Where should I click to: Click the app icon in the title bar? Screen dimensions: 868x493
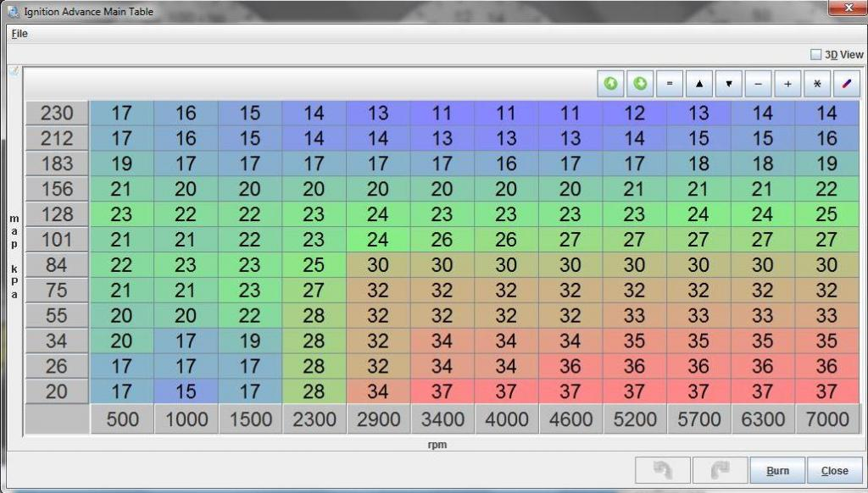[x=14, y=11]
